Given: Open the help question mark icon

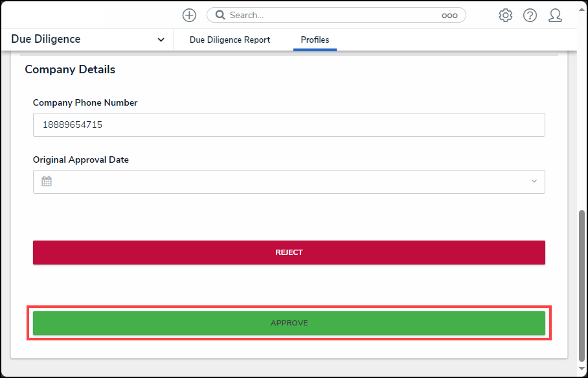Looking at the screenshot, I should point(530,16).
